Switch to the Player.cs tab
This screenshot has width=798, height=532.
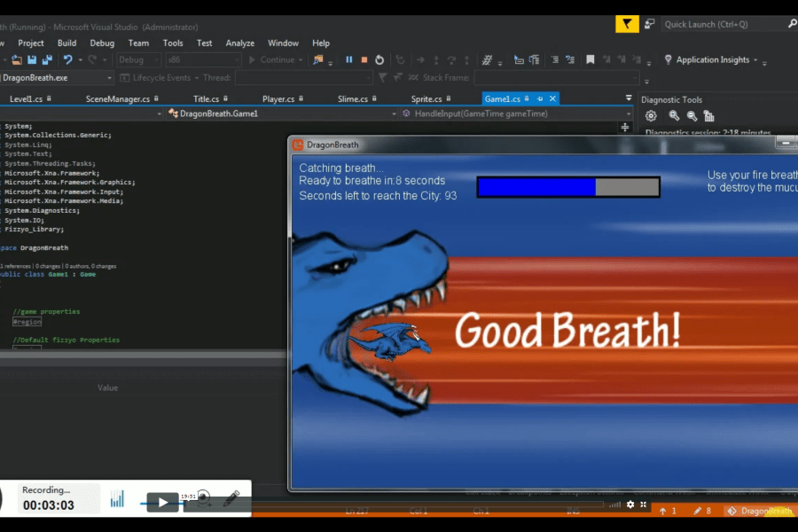tap(278, 98)
